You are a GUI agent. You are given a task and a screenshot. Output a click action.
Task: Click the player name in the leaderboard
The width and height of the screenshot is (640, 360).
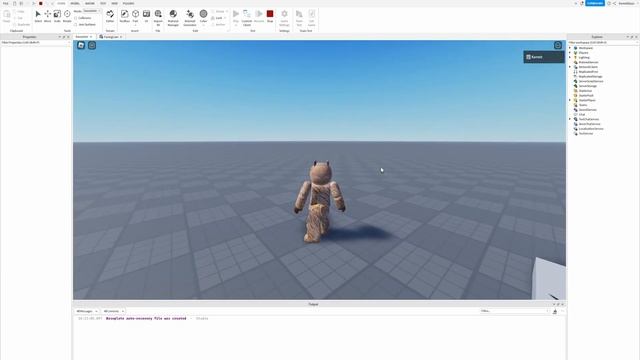point(537,57)
